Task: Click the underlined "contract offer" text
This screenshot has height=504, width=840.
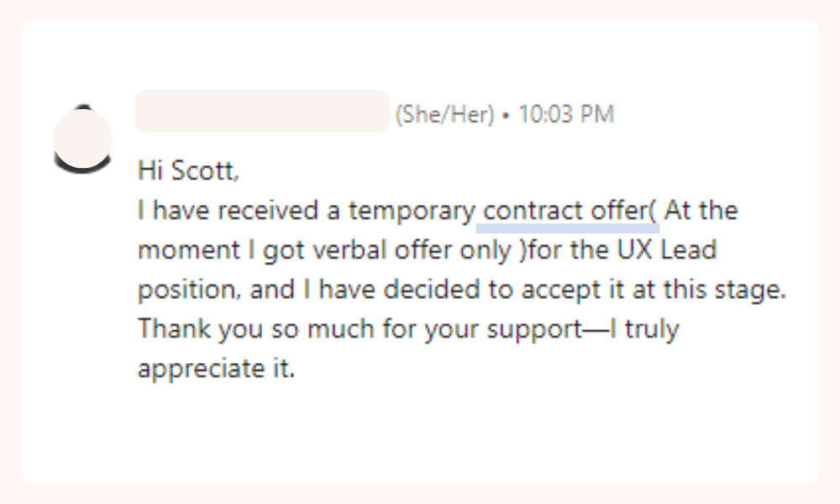Action: 567,211
